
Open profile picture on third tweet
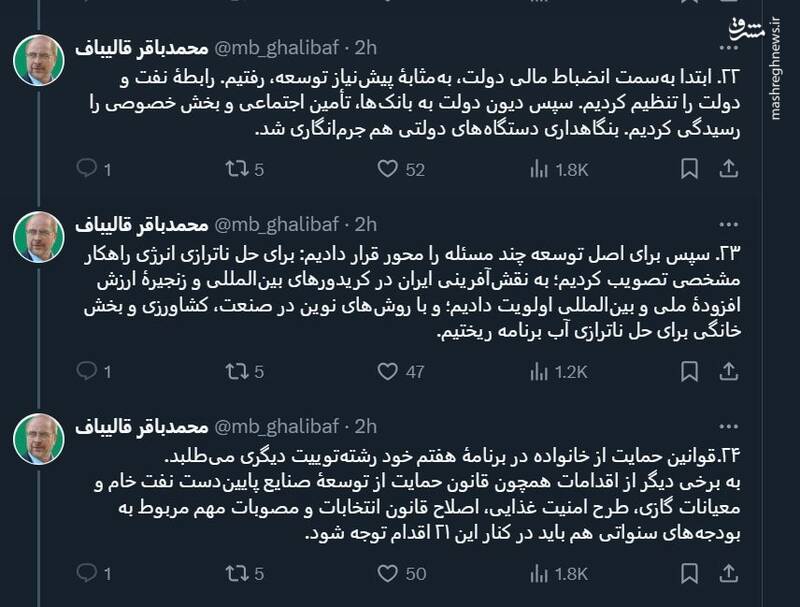coord(39,439)
